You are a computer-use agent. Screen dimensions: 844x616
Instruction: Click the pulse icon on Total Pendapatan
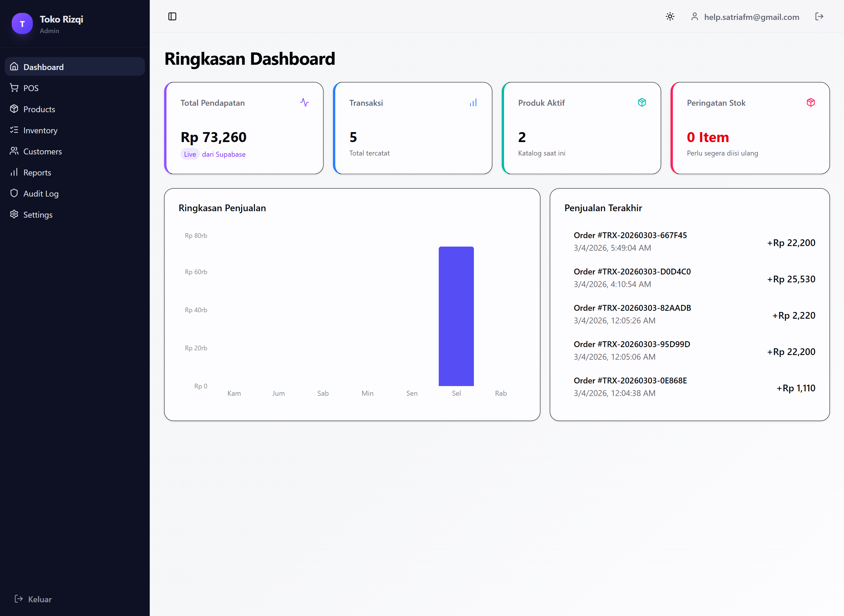[304, 102]
